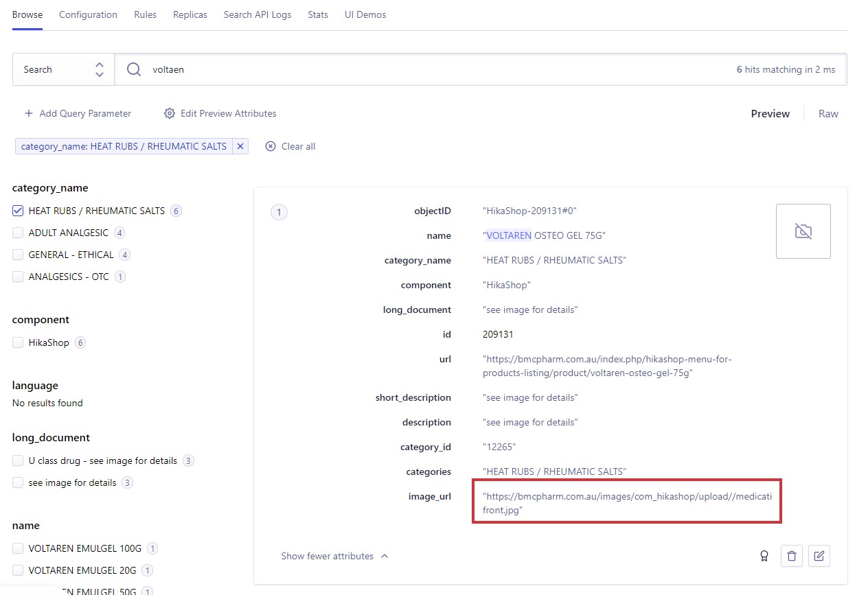
Task: Enable the HikaShop component checkbox
Action: click(18, 342)
